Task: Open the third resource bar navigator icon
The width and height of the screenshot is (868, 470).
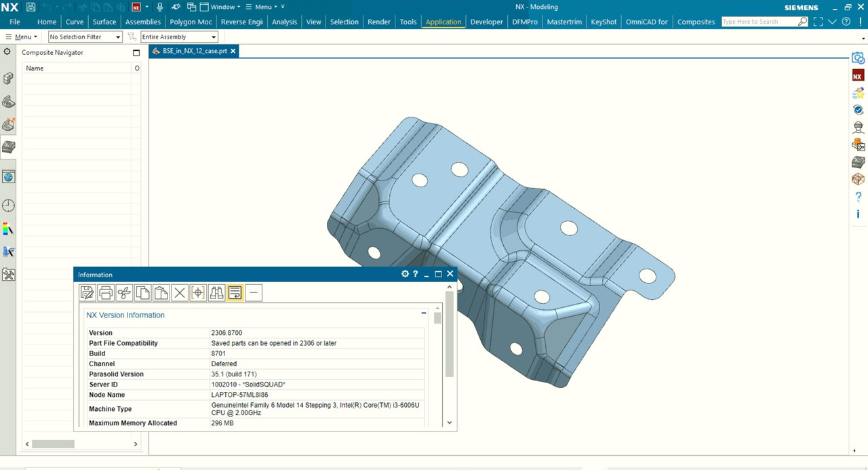Action: [x=9, y=124]
